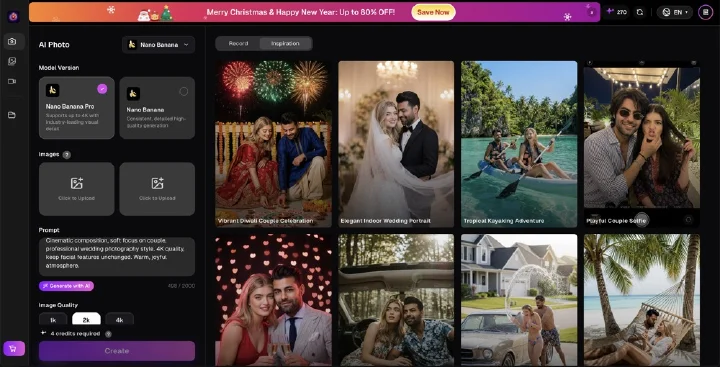Open the beach hammock couple thumbnail
Image resolution: width=720 pixels, height=367 pixels.
(642, 300)
